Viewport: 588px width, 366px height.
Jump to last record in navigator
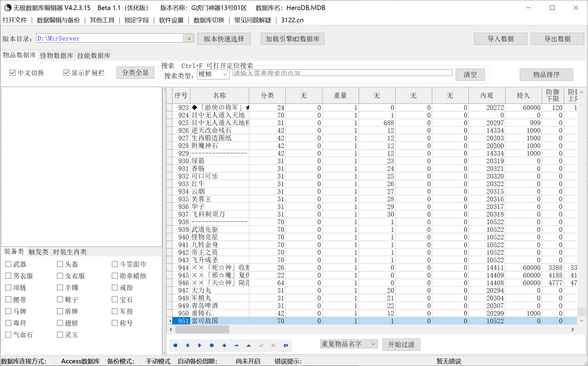point(212,345)
